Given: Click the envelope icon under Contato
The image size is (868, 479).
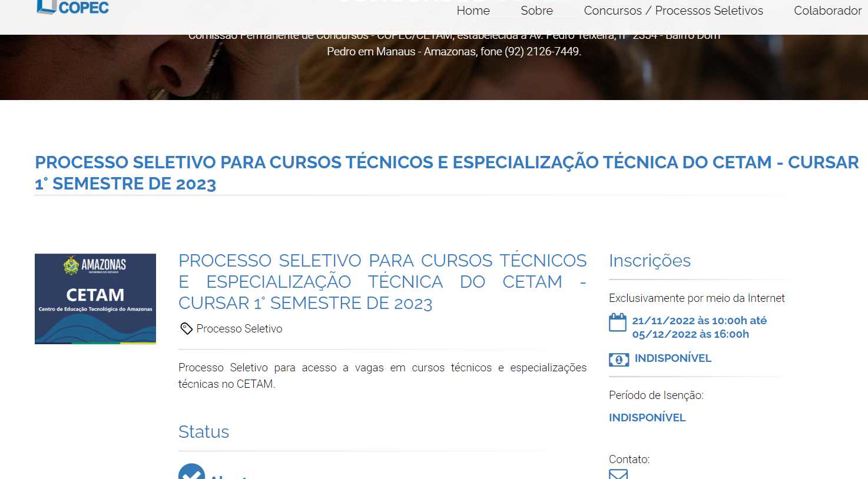Looking at the screenshot, I should click(618, 474).
